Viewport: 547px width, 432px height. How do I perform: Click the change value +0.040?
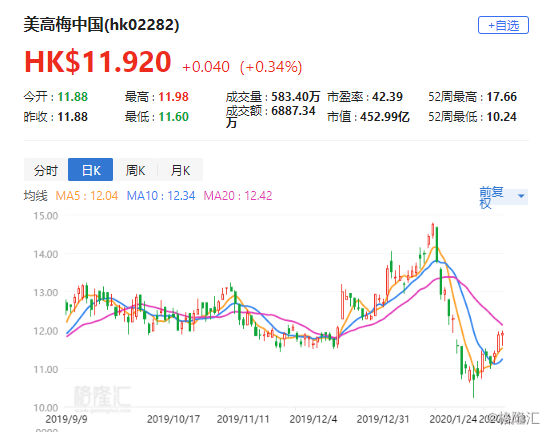[206, 67]
